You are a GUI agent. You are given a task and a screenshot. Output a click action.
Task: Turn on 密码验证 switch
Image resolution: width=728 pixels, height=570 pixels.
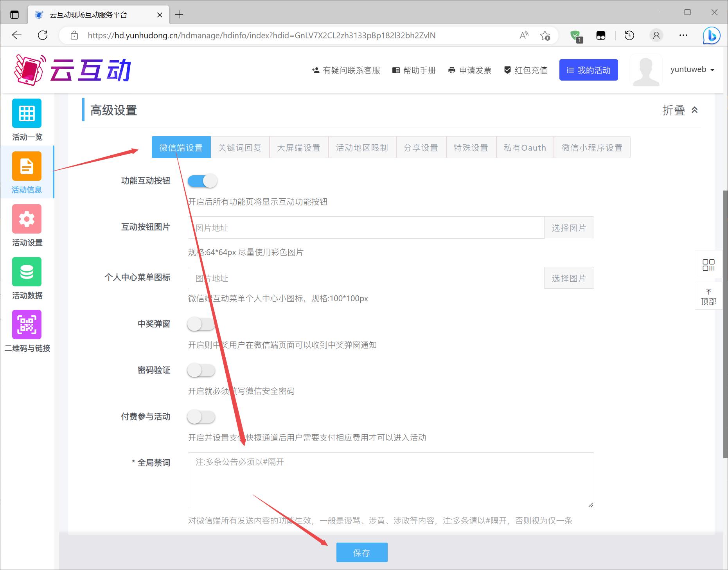click(x=201, y=370)
